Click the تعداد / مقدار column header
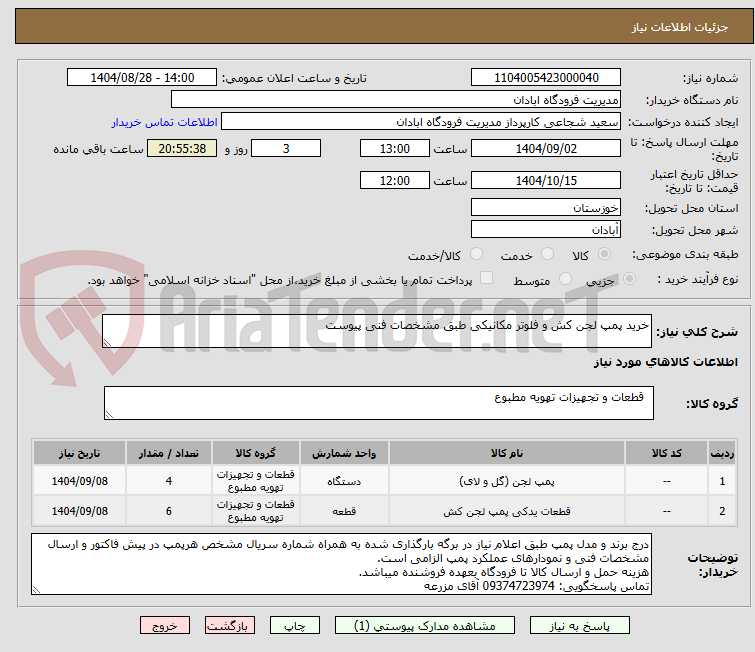 tap(169, 453)
